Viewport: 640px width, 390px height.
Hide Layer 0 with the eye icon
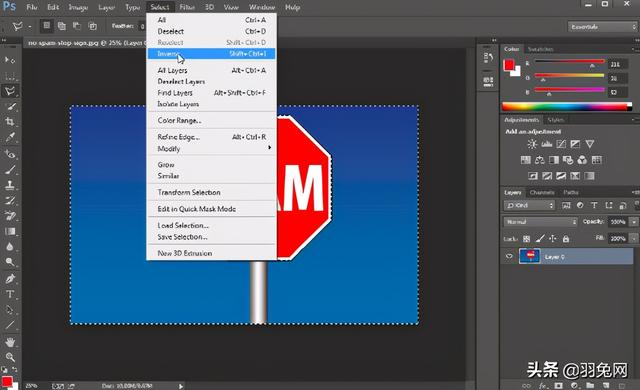point(509,257)
